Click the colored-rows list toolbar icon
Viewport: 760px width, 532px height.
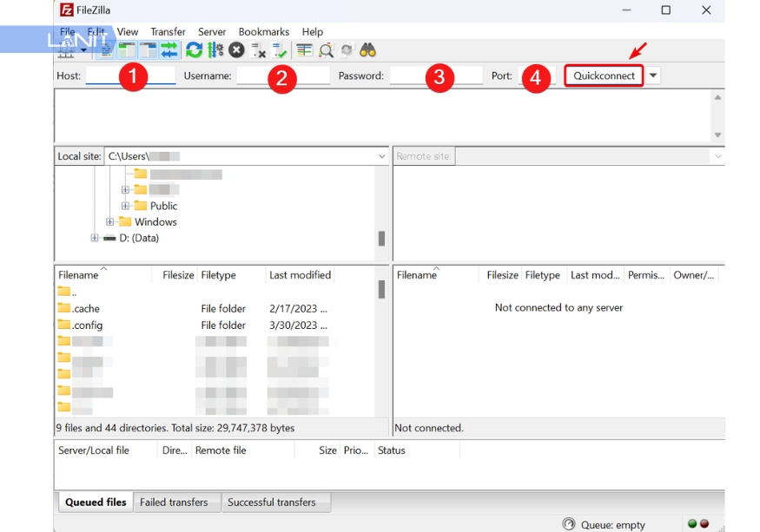pyautogui.click(x=304, y=50)
